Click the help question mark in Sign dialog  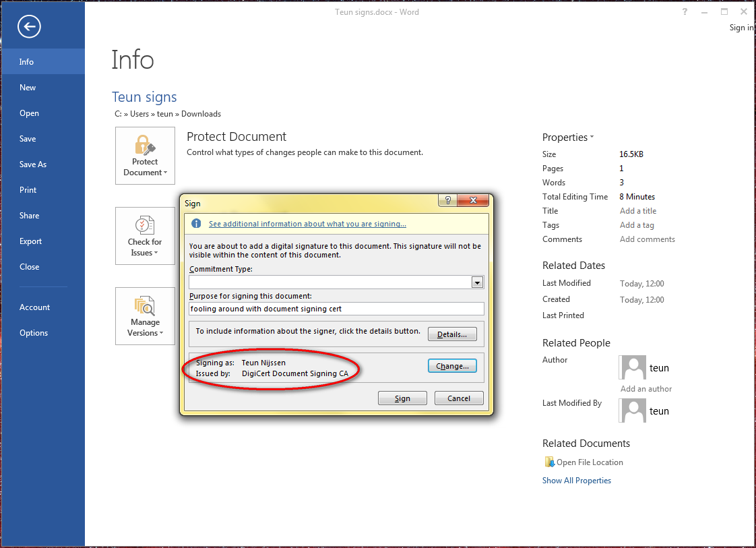click(x=447, y=201)
